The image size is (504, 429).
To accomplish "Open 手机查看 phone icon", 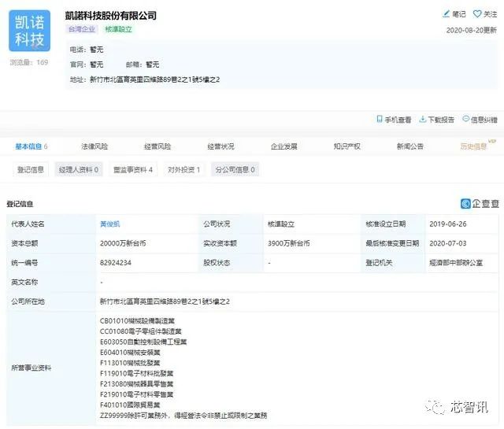I will (x=380, y=119).
